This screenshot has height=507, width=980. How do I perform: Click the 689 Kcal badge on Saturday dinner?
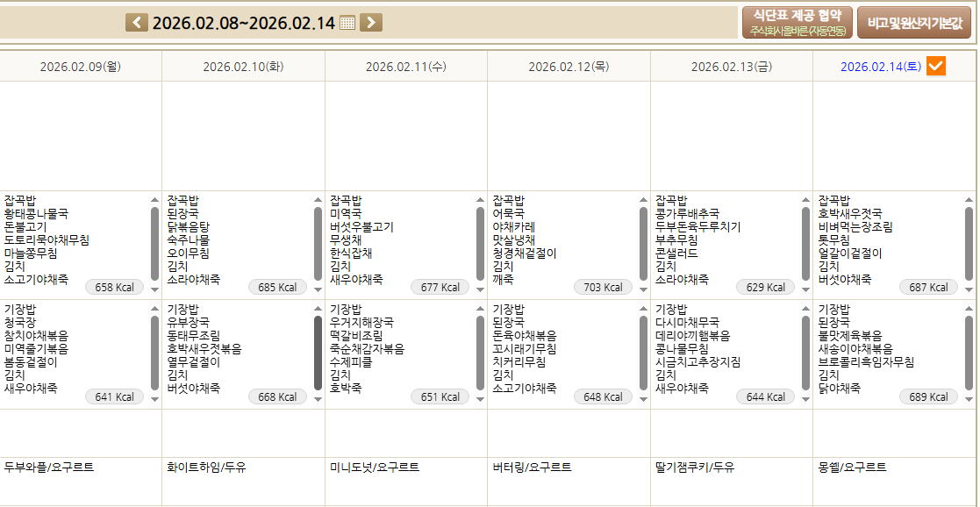(930, 397)
